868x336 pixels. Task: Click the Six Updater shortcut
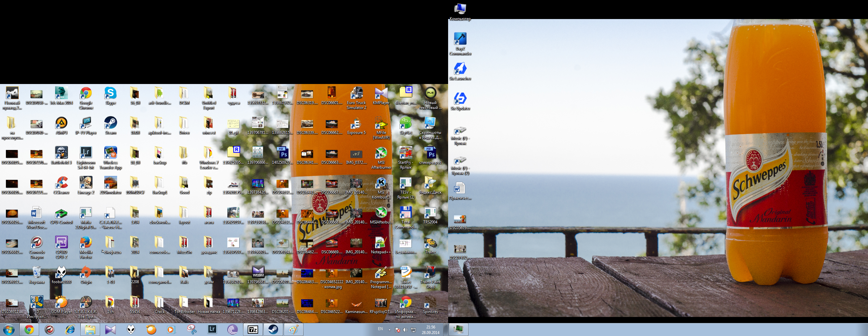pyautogui.click(x=460, y=101)
